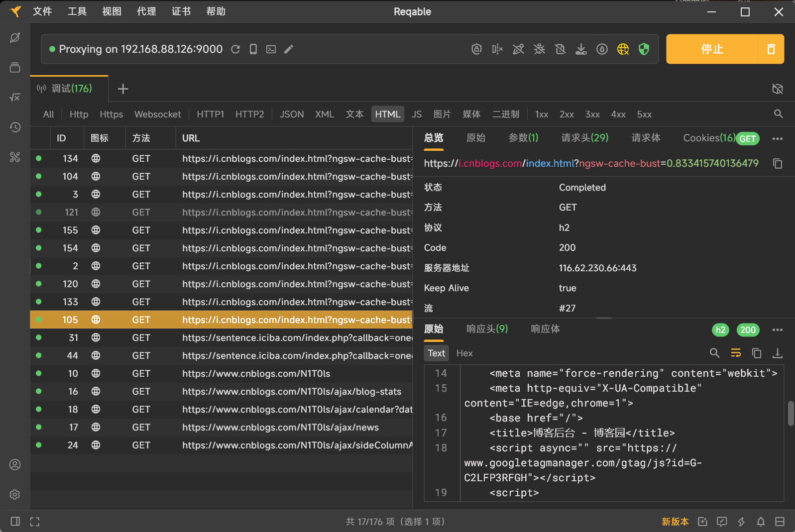Click the phone icon beside proxy address

click(x=253, y=49)
